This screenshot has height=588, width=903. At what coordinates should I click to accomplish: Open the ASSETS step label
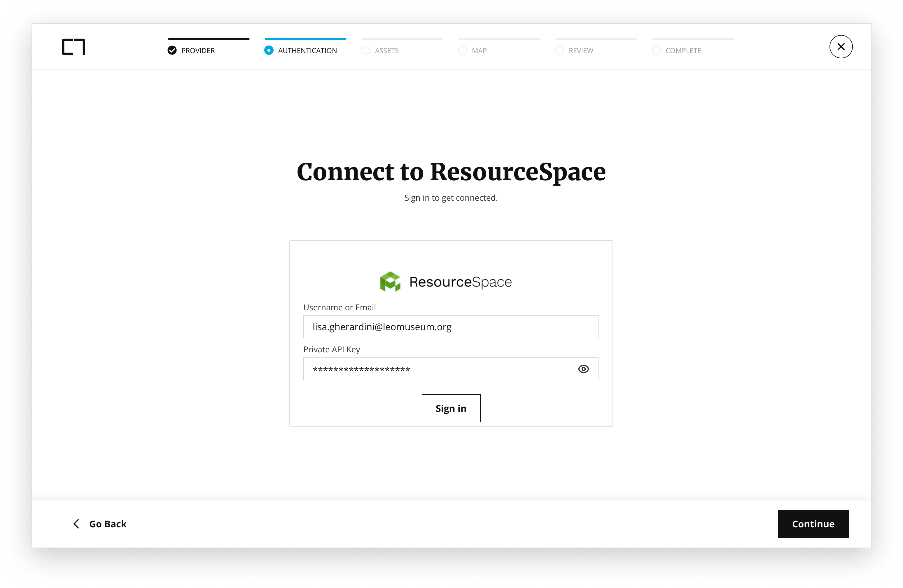[x=387, y=50]
